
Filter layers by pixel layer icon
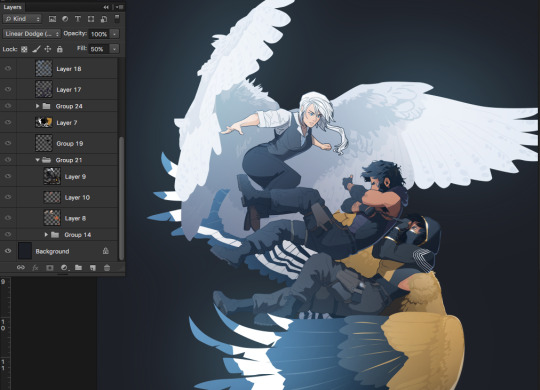[52, 19]
